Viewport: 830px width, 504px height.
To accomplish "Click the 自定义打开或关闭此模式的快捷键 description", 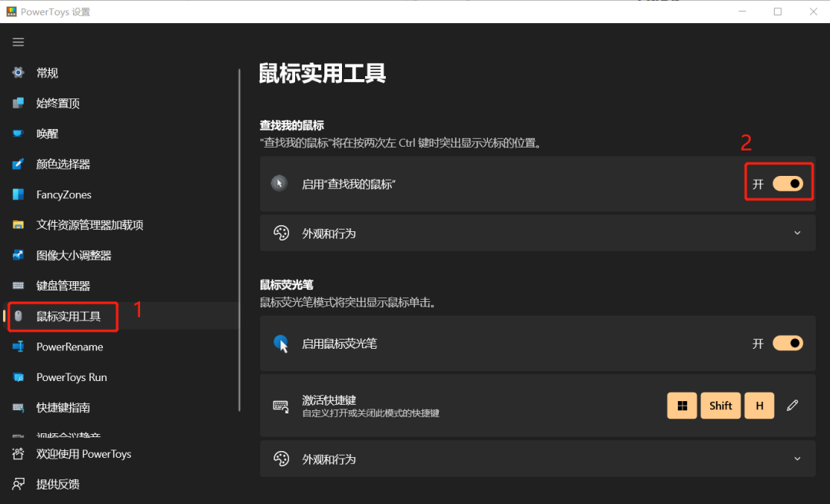I will [x=370, y=413].
